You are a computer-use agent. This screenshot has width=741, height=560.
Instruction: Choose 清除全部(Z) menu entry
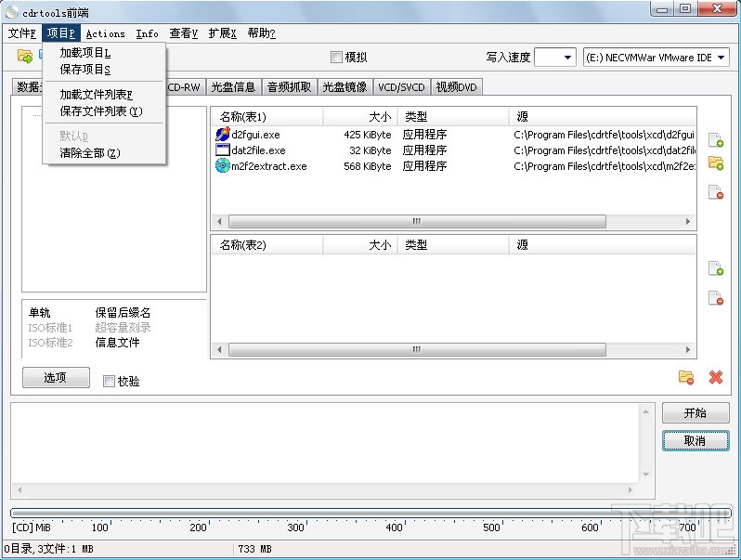pos(104,152)
